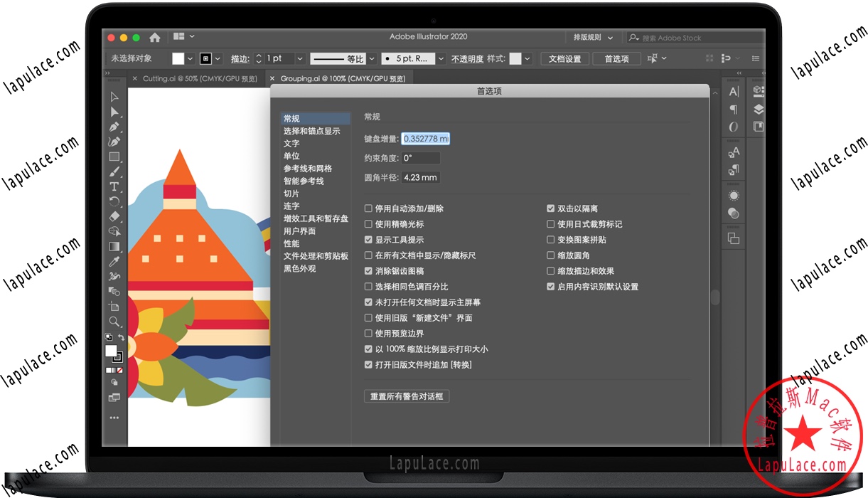Enable 使用日式裁剪标记 checkbox
The width and height of the screenshot is (868, 498).
[550, 224]
